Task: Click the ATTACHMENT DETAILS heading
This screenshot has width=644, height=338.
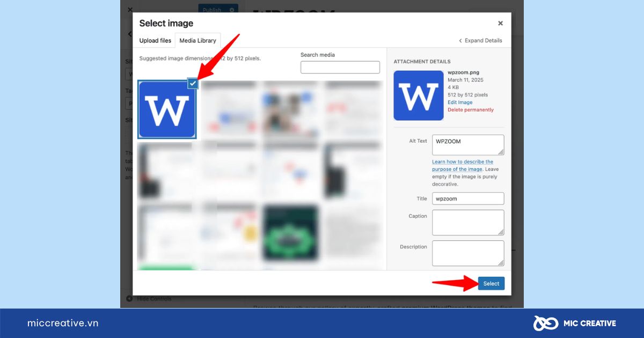Action: pyautogui.click(x=422, y=62)
